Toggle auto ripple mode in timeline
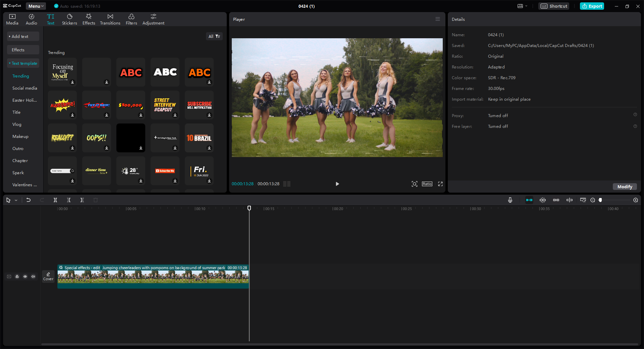The image size is (644, 349). (529, 200)
